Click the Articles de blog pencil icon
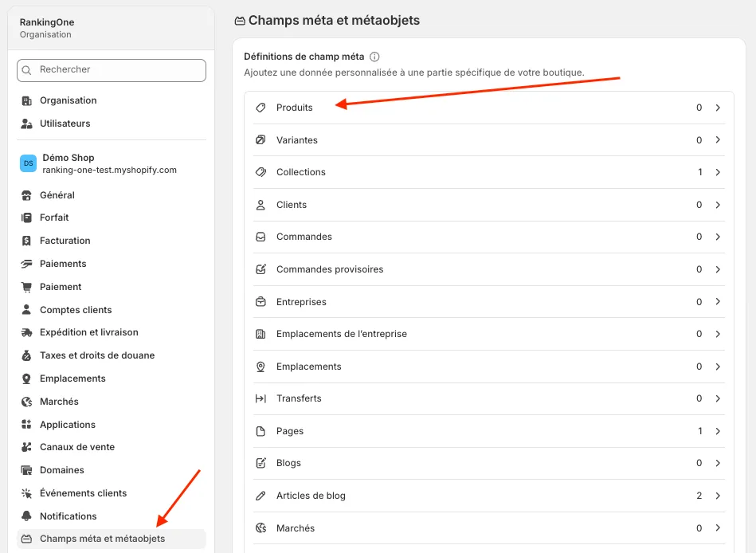The width and height of the screenshot is (756, 553). pyautogui.click(x=260, y=496)
